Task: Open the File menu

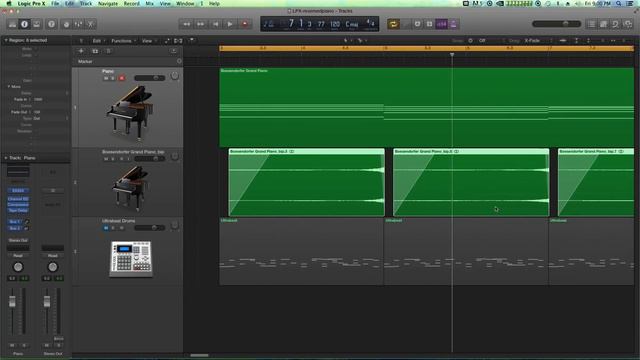Action: 55,3
